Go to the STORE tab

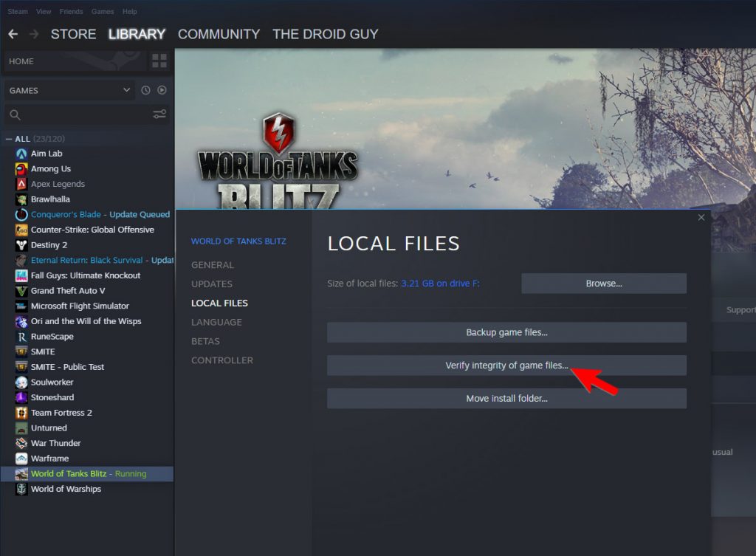pyautogui.click(x=73, y=34)
